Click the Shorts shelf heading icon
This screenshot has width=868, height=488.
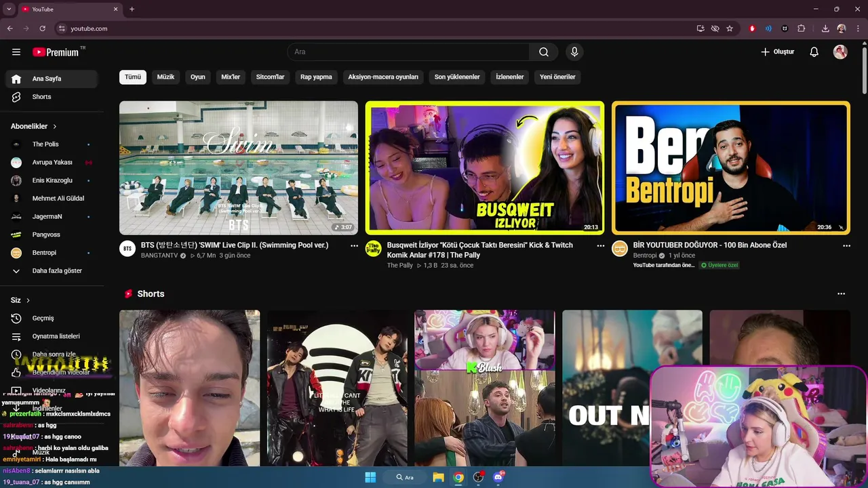click(x=128, y=294)
